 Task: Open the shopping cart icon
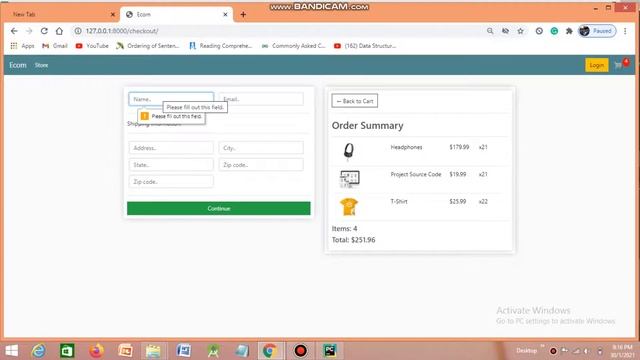618,65
